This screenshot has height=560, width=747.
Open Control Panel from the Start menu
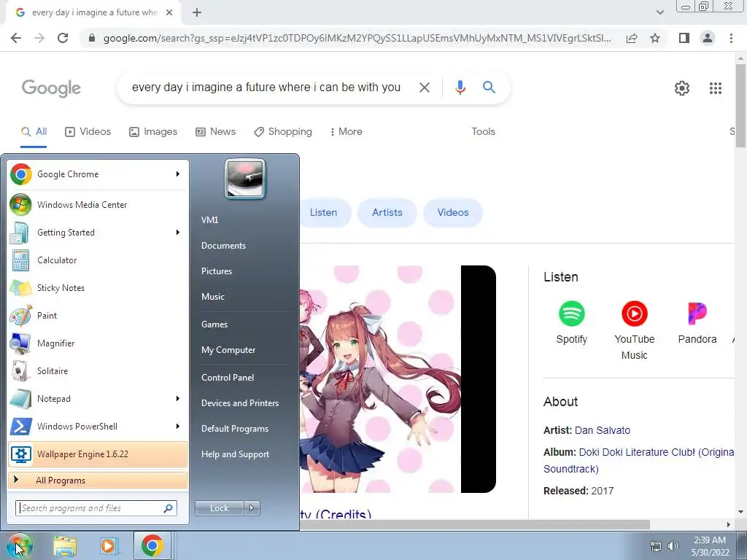(228, 378)
